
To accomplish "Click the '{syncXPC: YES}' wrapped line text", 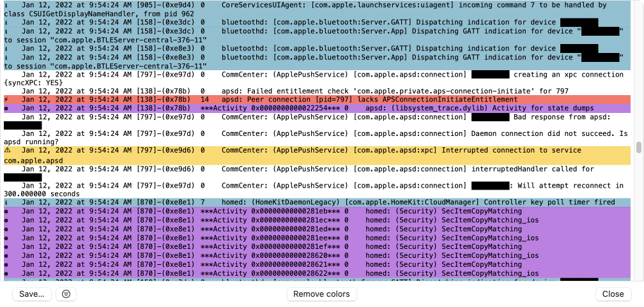I will pyautogui.click(x=34, y=82).
